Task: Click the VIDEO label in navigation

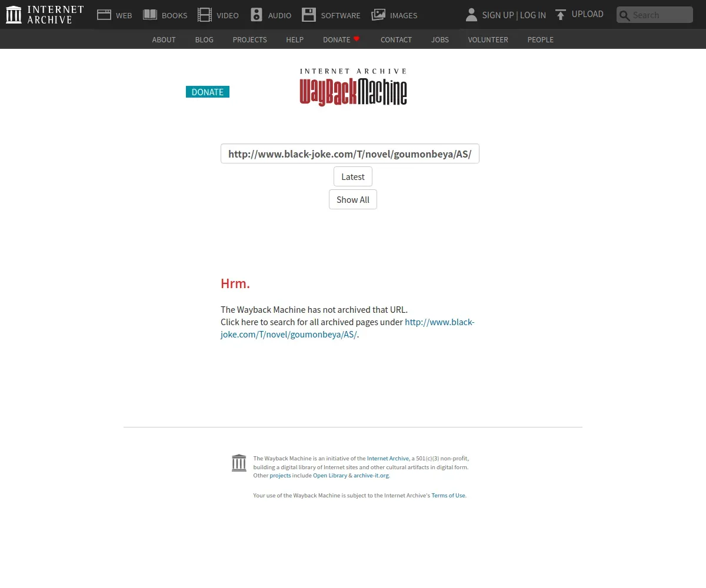Action: (228, 15)
